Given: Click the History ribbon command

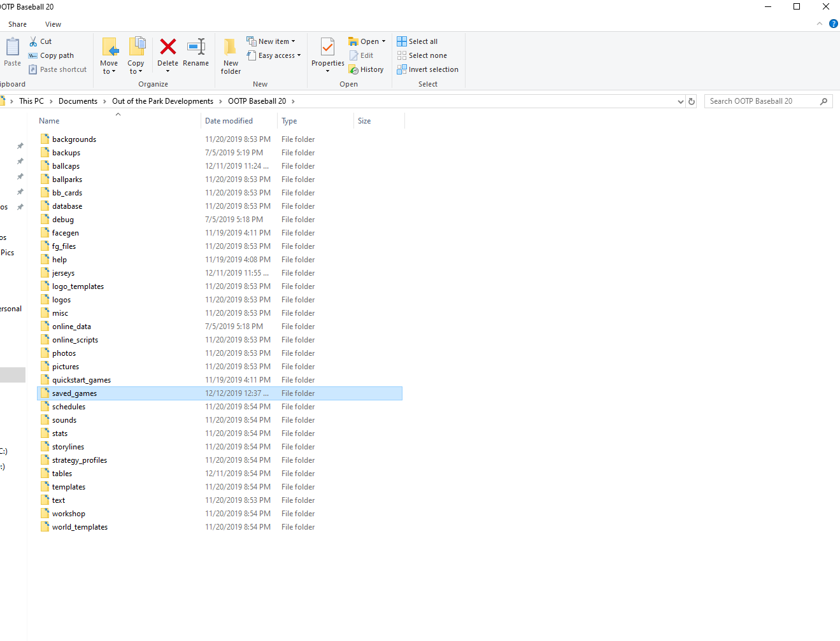Looking at the screenshot, I should click(366, 69).
